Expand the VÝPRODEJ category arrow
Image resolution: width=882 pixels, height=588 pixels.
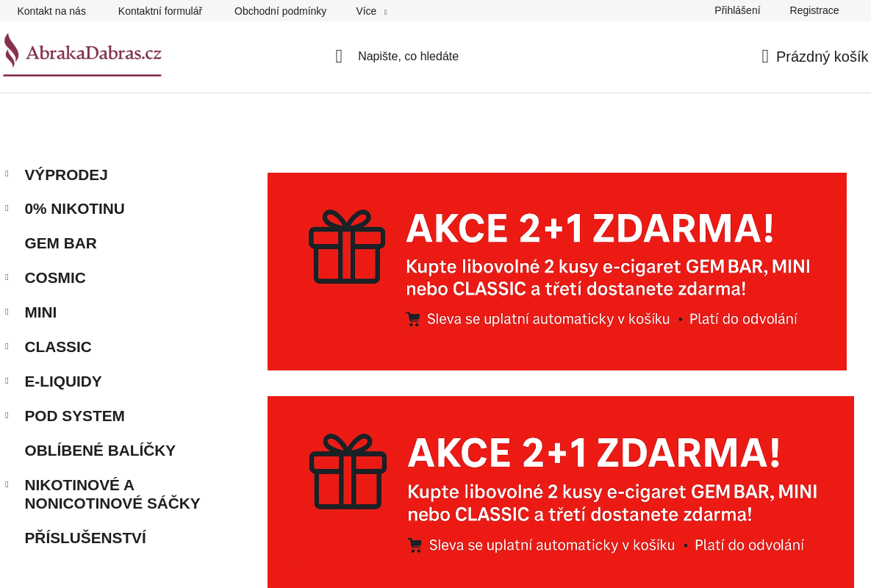(7, 173)
